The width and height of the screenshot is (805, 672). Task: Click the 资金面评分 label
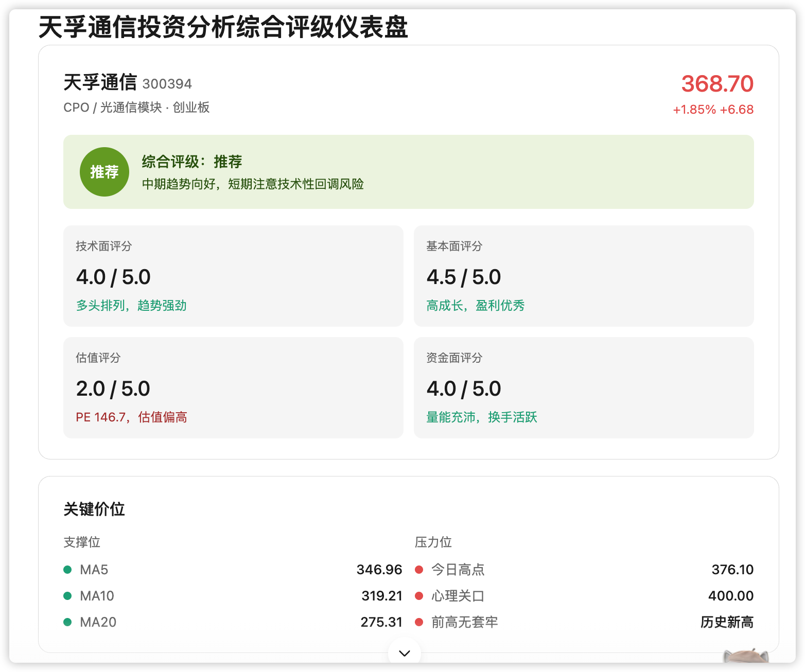click(454, 358)
